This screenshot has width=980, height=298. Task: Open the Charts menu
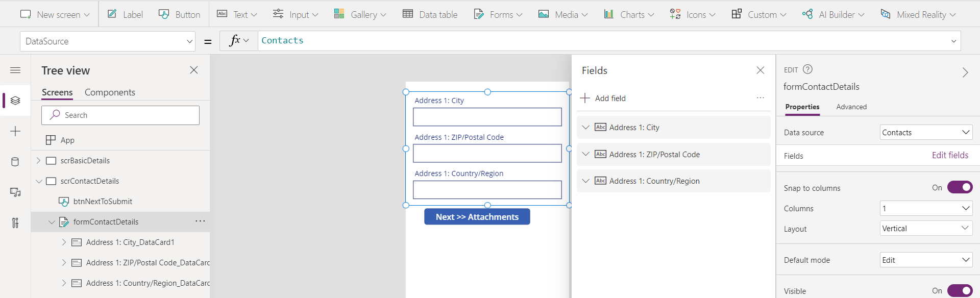pyautogui.click(x=629, y=14)
